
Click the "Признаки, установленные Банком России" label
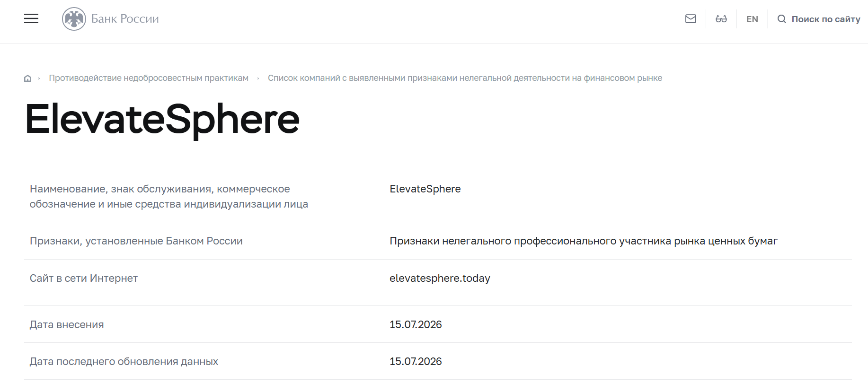click(x=136, y=241)
